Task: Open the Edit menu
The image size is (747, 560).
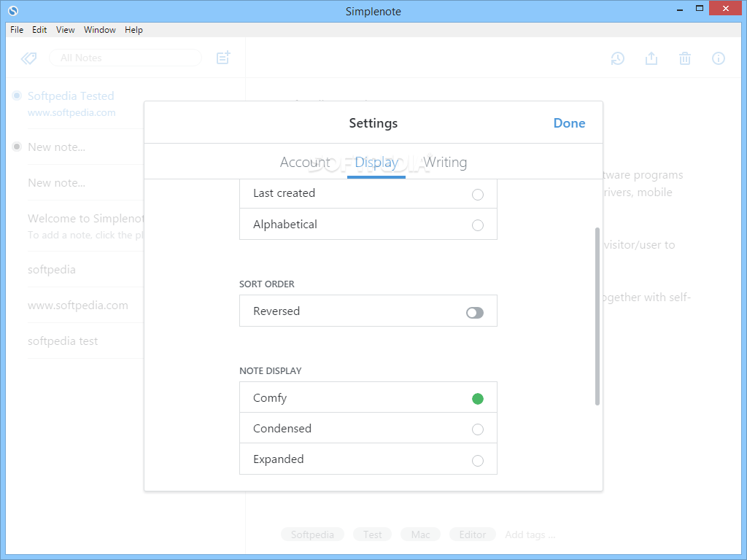Action: tap(39, 29)
